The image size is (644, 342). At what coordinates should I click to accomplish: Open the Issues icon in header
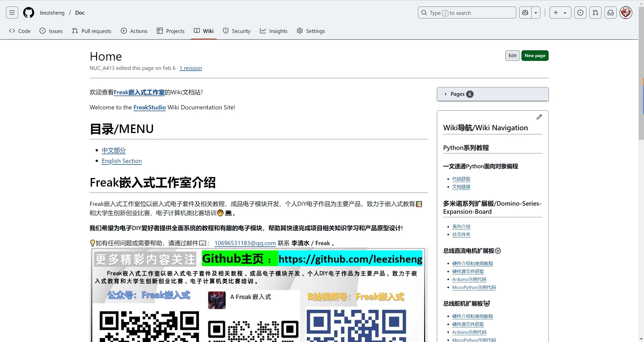coord(580,13)
